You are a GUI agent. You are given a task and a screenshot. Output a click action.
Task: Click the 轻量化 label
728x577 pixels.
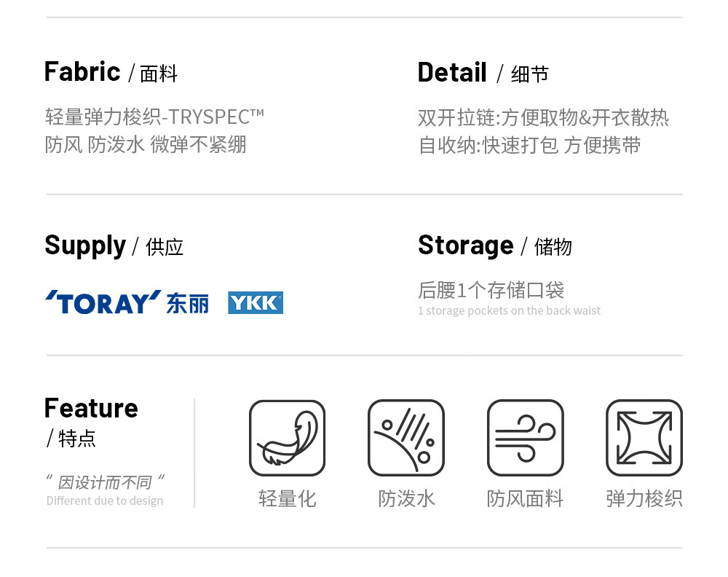tap(287, 498)
